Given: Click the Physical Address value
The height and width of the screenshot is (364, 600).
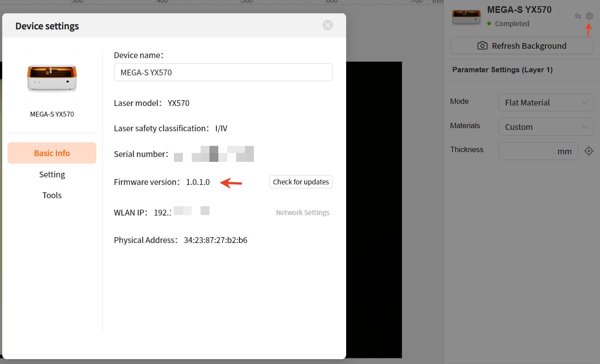Looking at the screenshot, I should tap(215, 240).
